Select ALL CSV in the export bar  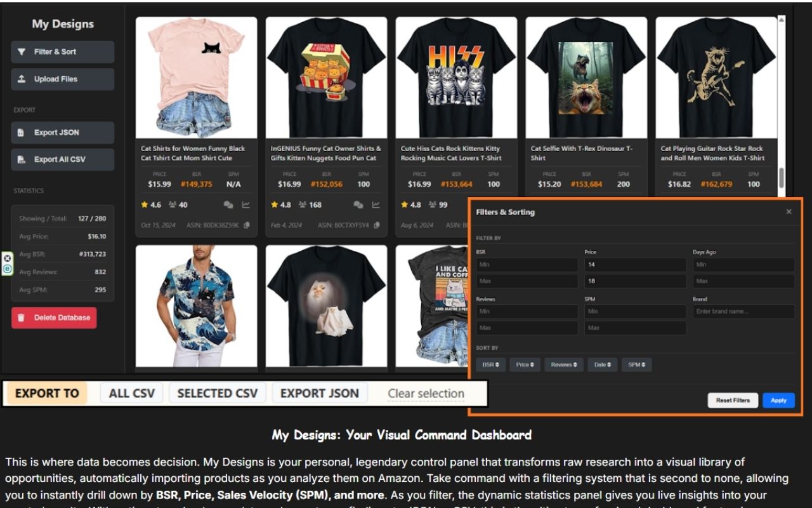(x=131, y=393)
